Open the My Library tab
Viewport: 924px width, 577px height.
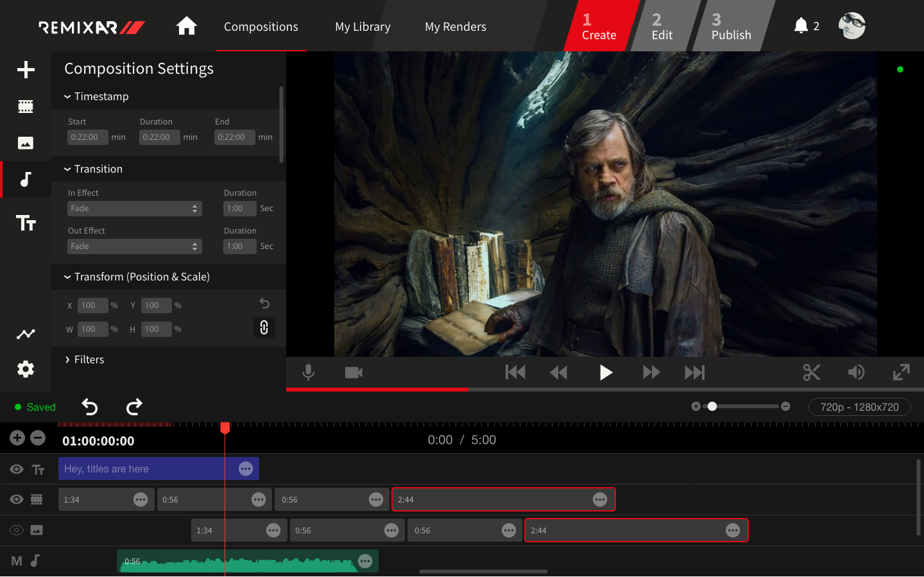(x=363, y=26)
